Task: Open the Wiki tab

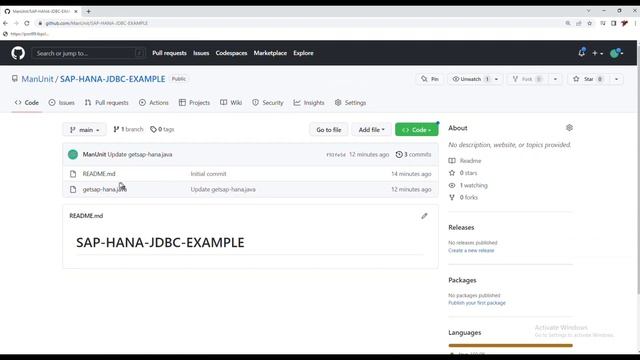Action: coord(231,103)
